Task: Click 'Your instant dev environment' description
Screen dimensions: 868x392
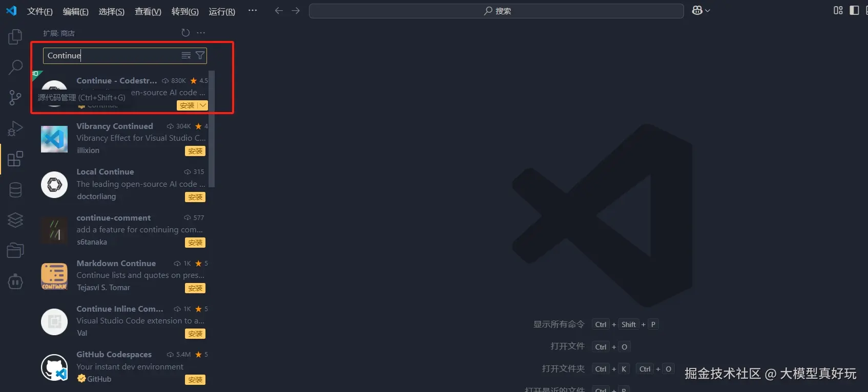Action: point(130,367)
